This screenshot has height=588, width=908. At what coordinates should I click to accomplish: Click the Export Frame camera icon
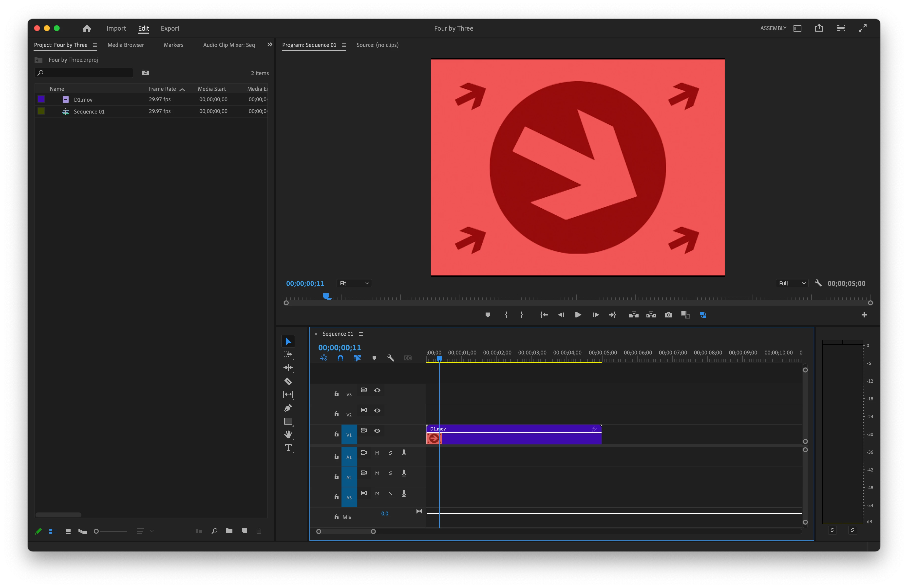point(668,315)
